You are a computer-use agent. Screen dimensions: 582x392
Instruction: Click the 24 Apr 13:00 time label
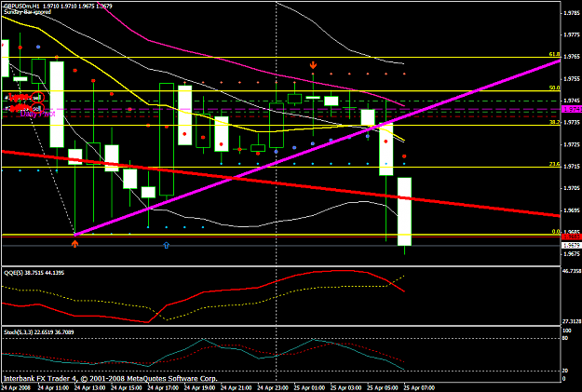click(x=89, y=388)
